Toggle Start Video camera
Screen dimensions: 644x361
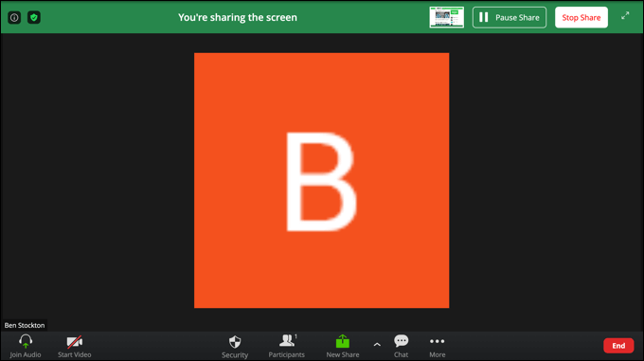coord(74,342)
